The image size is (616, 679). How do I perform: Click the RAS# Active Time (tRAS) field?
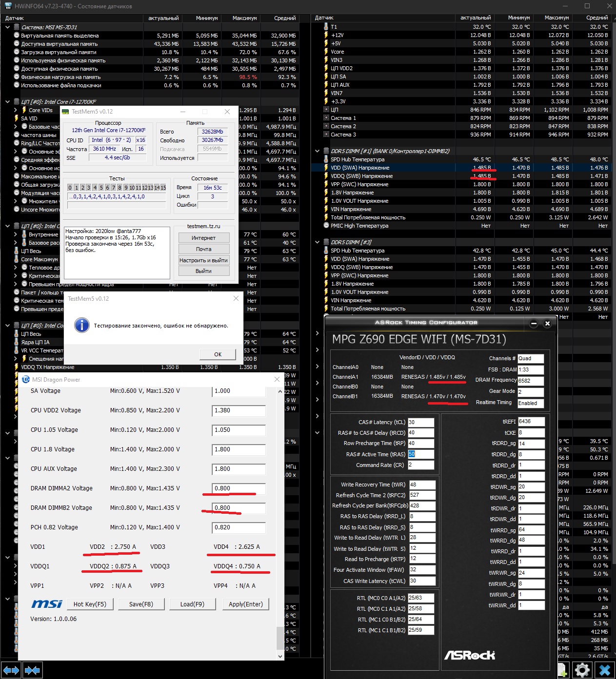pyautogui.click(x=421, y=454)
